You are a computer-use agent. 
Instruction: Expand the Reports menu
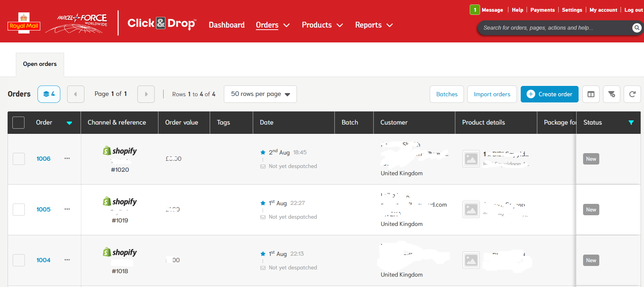click(374, 25)
